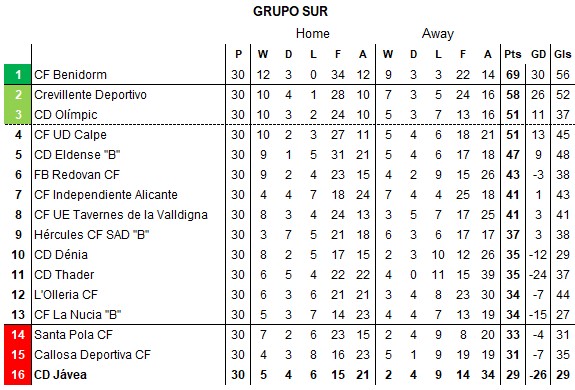Viewport: 575px width, 390px height.
Task: Select Callosa Deportiva CF team name
Action: [x=92, y=354]
